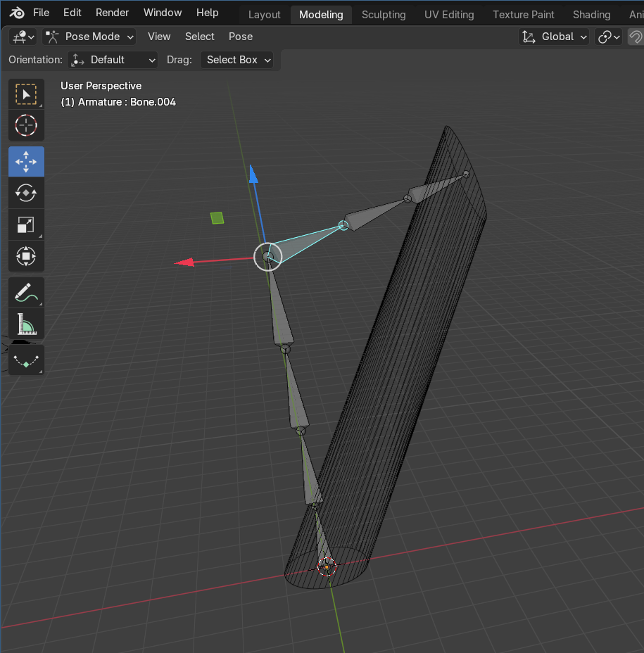Image resolution: width=644 pixels, height=653 pixels.
Task: Open the Pose Mode dropdown
Action: pyautogui.click(x=89, y=37)
